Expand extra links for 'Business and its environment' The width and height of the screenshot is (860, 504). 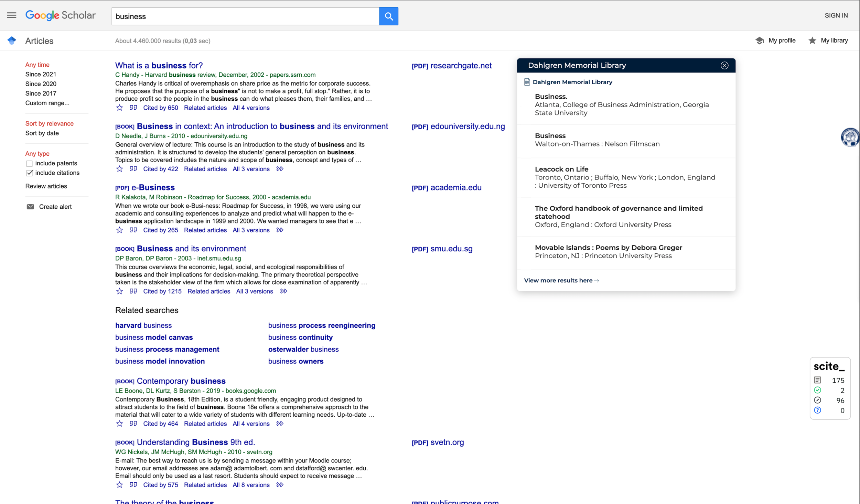point(283,292)
